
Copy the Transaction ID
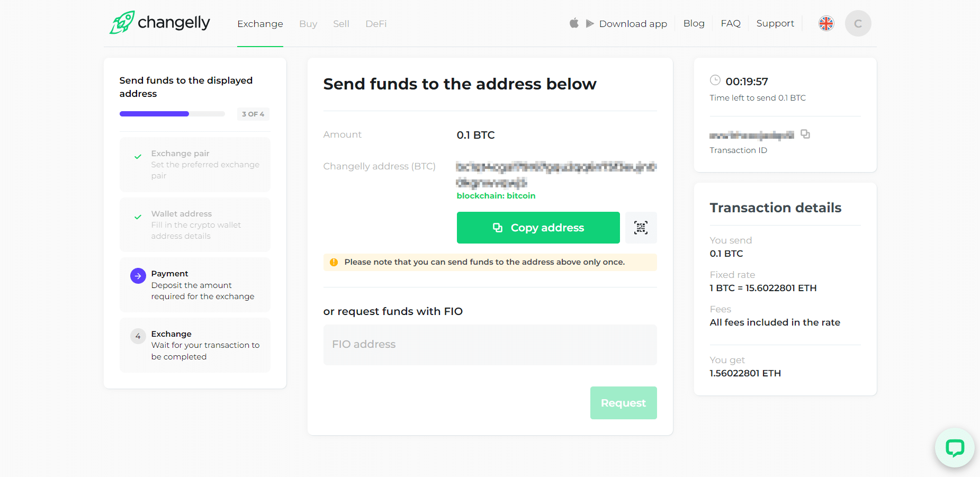point(805,134)
